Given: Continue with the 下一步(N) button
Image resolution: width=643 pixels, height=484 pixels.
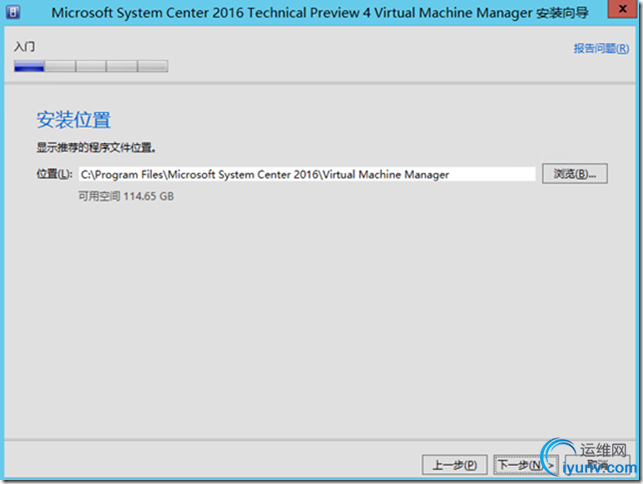Looking at the screenshot, I should (x=526, y=465).
